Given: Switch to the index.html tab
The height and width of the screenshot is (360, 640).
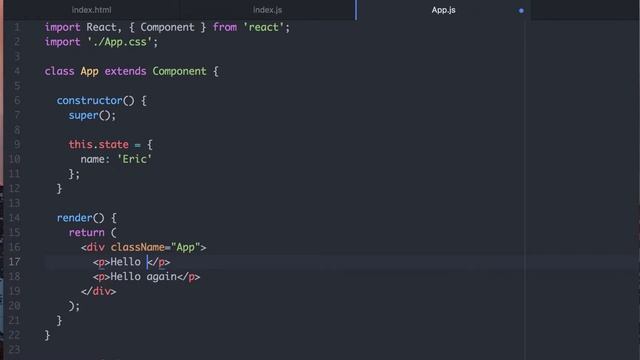Looking at the screenshot, I should point(91,10).
